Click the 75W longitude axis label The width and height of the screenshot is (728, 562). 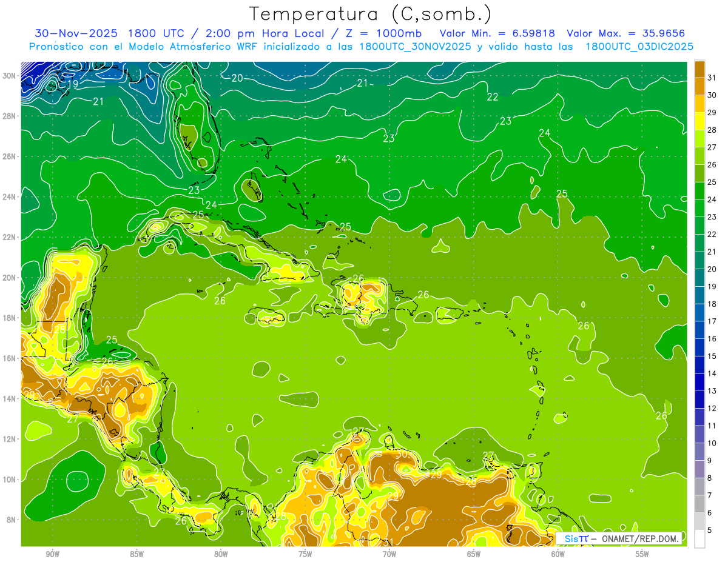click(305, 554)
